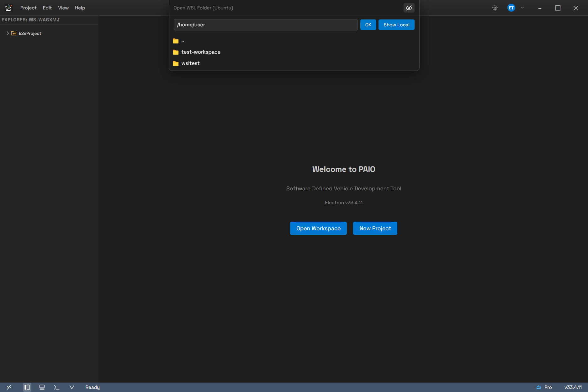The height and width of the screenshot is (392, 588).
Task: Toggle the sidebar panel layout icon
Action: tap(27, 387)
